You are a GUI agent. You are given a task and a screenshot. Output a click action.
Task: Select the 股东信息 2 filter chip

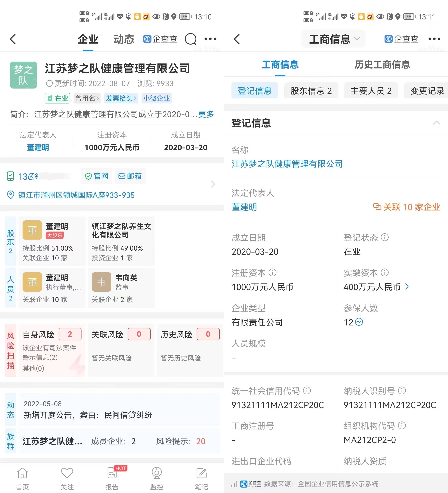coord(311,91)
